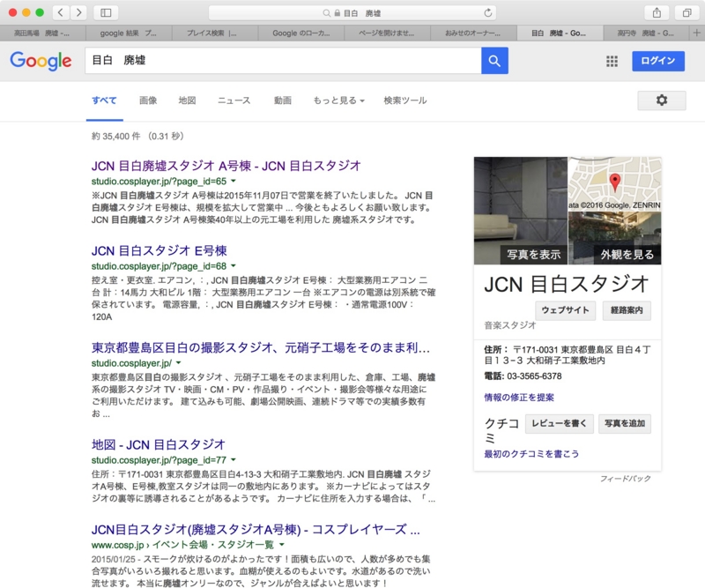Switch to the プレイス検索 tab
Viewport: 705px width, 588px height.
[x=215, y=33]
